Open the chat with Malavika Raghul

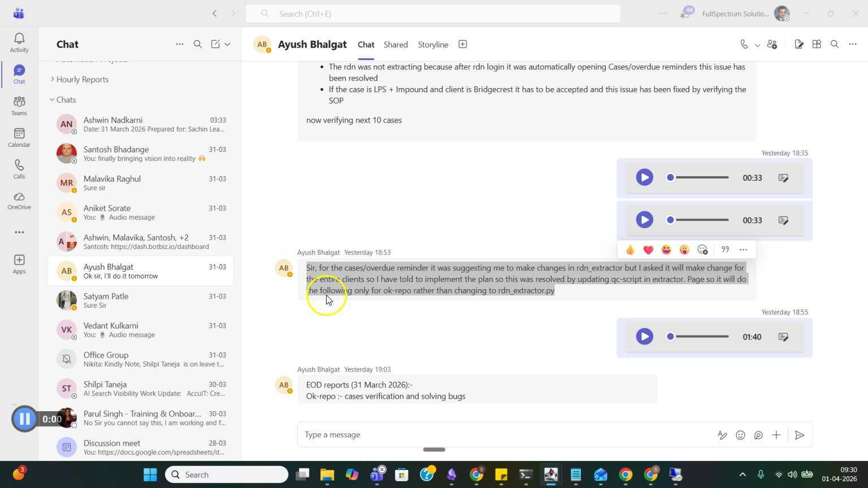[x=140, y=182]
